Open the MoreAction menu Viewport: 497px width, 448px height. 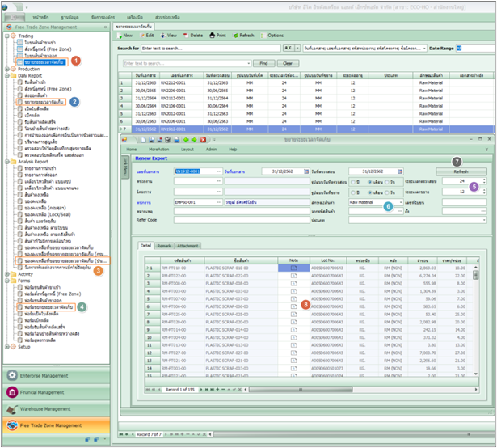tap(158, 150)
